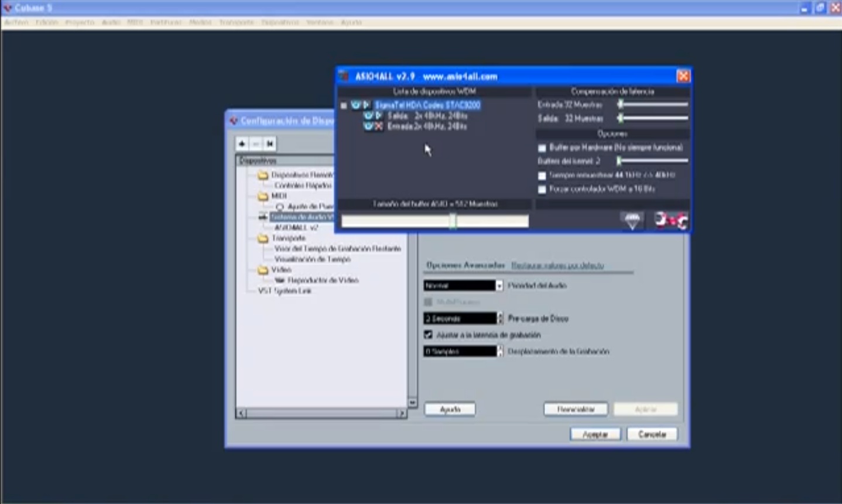
Task: Toggle power icon of SigmaTel HDA Codec
Action: pos(355,105)
